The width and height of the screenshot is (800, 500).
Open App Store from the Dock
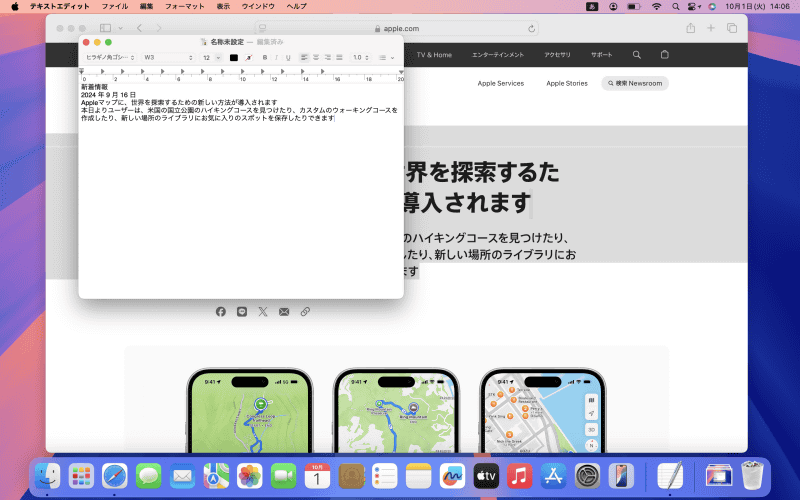(x=553, y=476)
